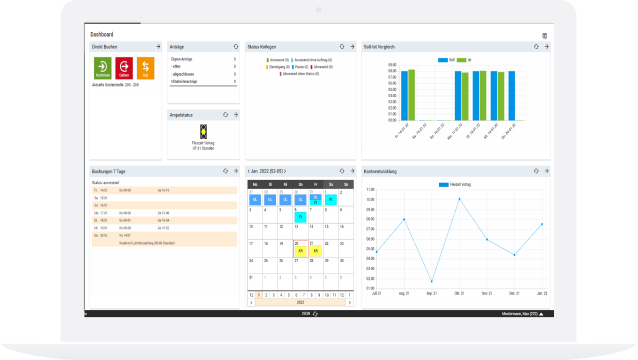Select calendar day 20 with KR entry
This screenshot has height=360, width=638.
(301, 249)
